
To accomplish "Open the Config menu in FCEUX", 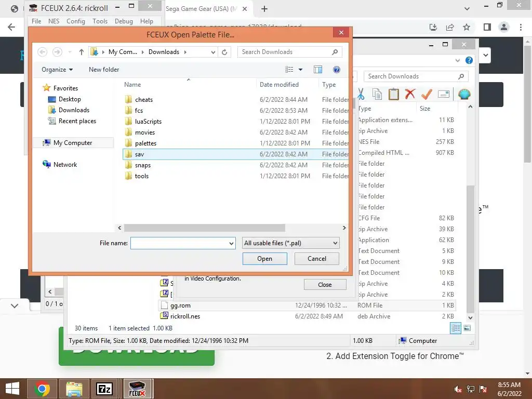I will (x=76, y=21).
